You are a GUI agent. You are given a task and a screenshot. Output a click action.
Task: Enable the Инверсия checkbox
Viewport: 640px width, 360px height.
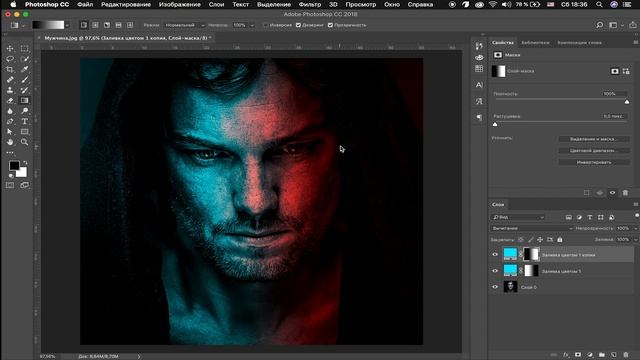point(265,25)
